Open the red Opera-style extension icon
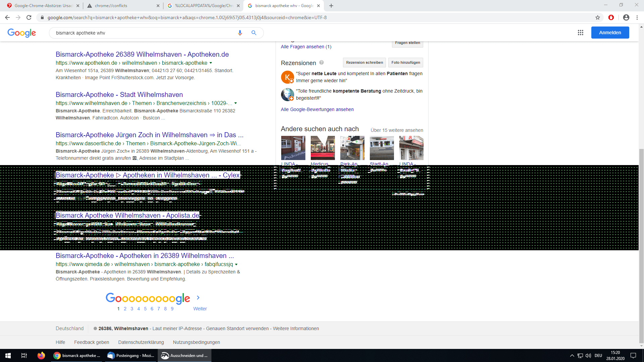 click(x=611, y=17)
